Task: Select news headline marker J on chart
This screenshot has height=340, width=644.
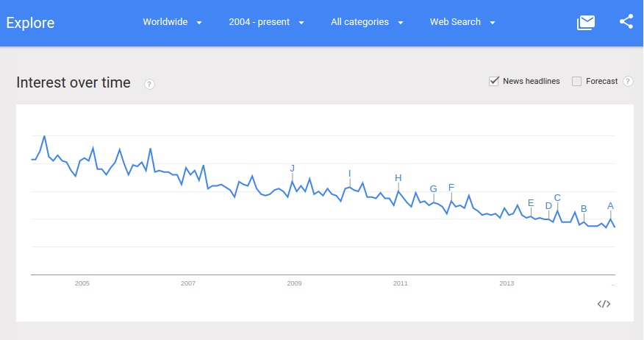Action: click(x=293, y=169)
